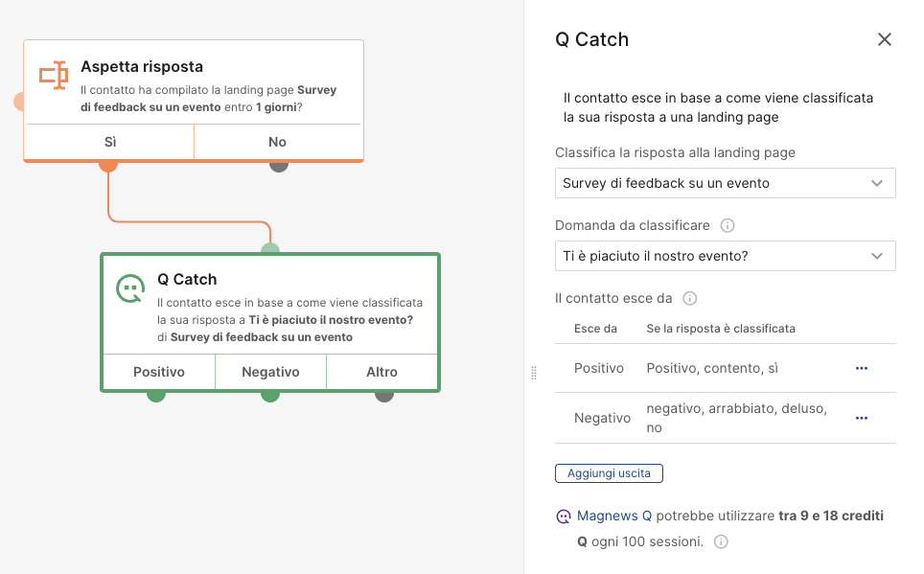Click the green Q Catch node icon
924x574 pixels.
[x=130, y=288]
